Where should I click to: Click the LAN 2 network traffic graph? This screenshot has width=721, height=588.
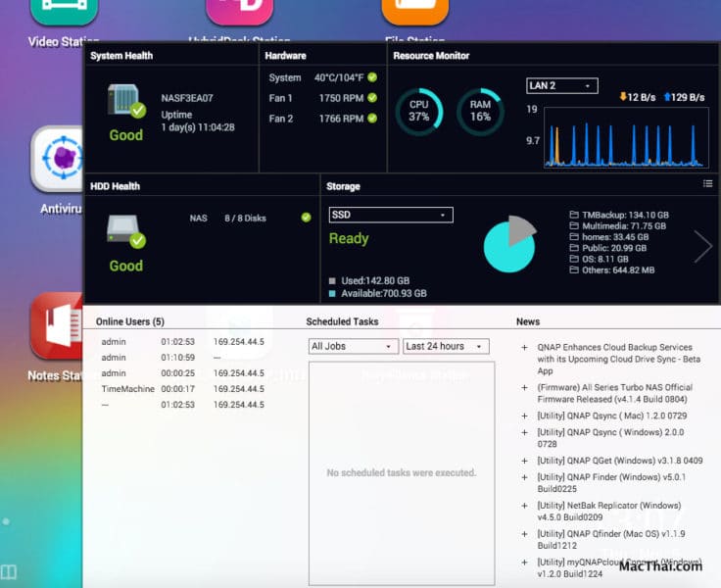point(626,137)
